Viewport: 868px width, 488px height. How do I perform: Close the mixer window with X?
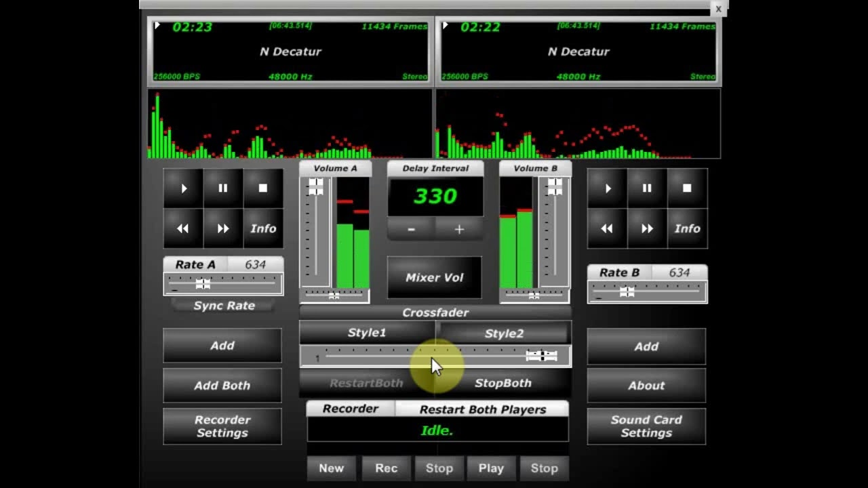point(718,9)
